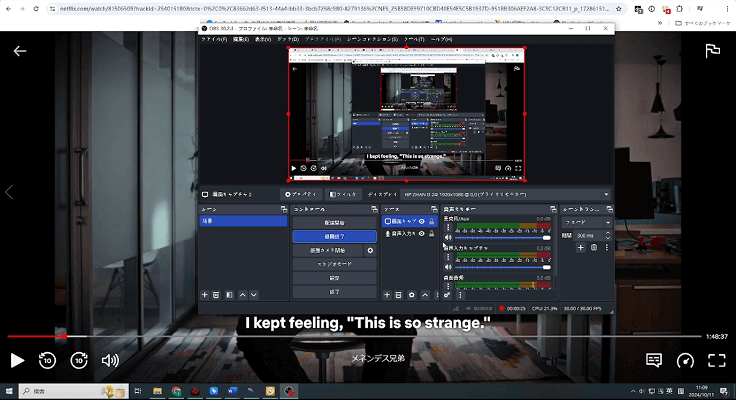
Task: Adjust the second OBS mixer volume slider
Action: tap(503, 267)
